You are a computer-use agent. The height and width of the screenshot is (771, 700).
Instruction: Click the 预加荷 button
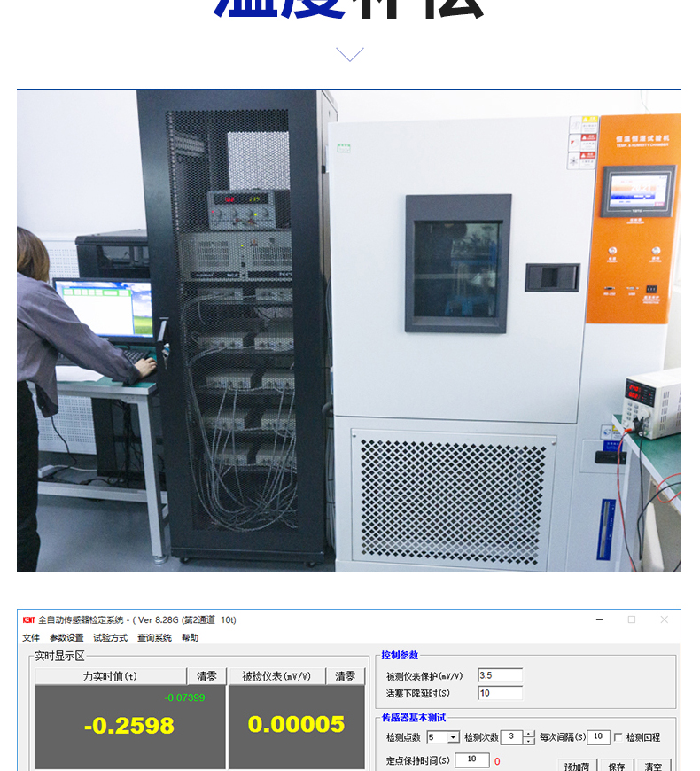[577, 766]
